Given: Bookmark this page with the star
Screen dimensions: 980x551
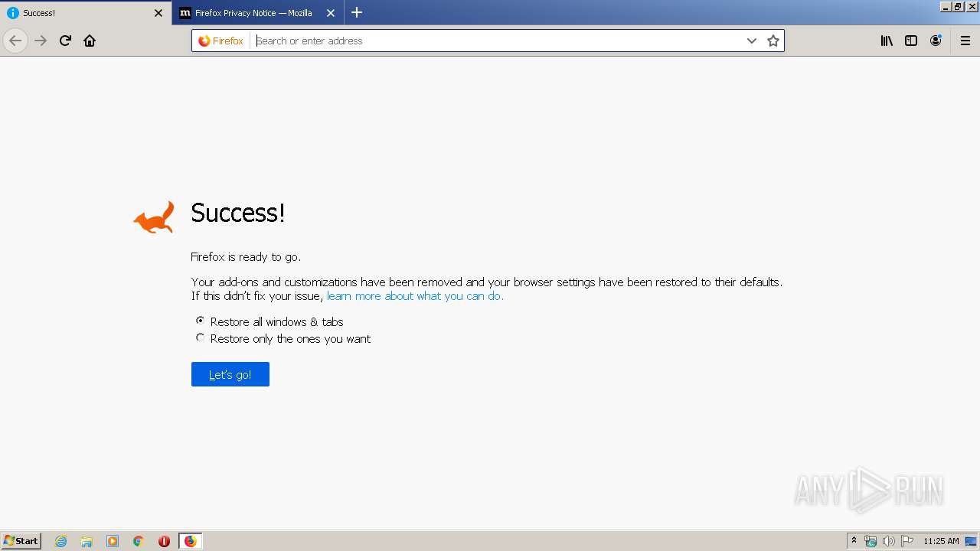Looking at the screenshot, I should click(x=773, y=41).
